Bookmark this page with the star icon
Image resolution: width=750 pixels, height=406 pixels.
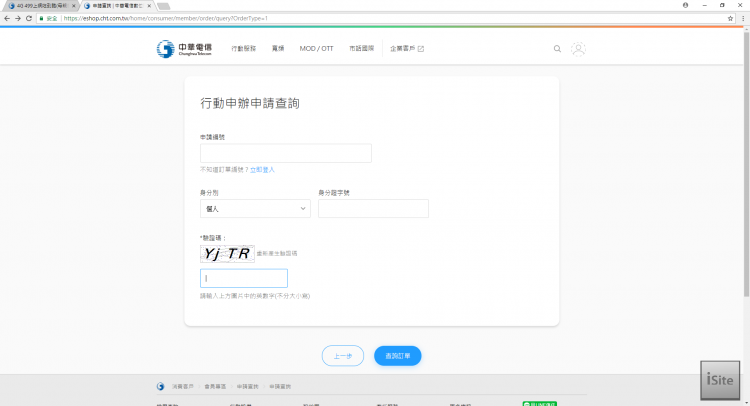(730, 18)
